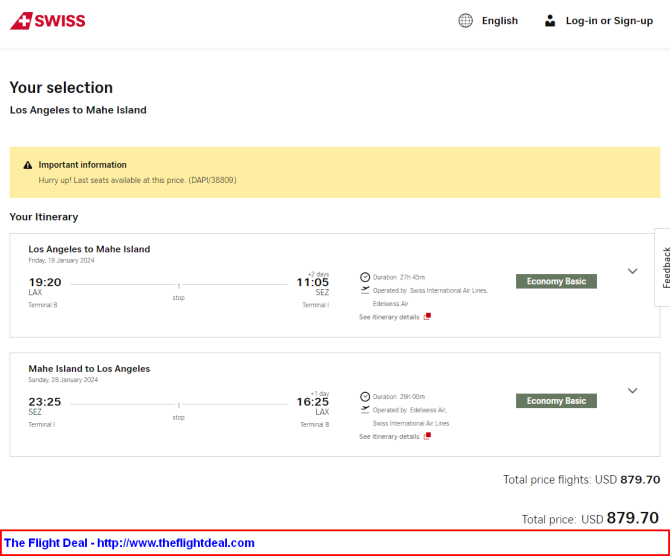
Task: Click the external-link icon of the return itinerary details
Action: 427,436
